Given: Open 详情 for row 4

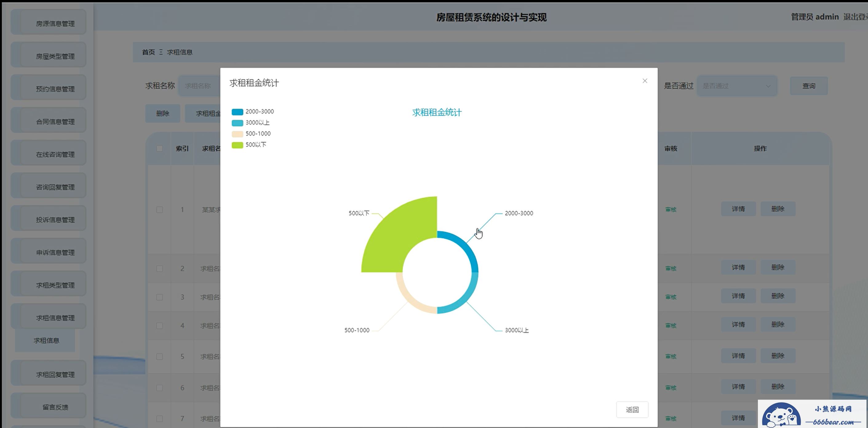Looking at the screenshot, I should 738,325.
